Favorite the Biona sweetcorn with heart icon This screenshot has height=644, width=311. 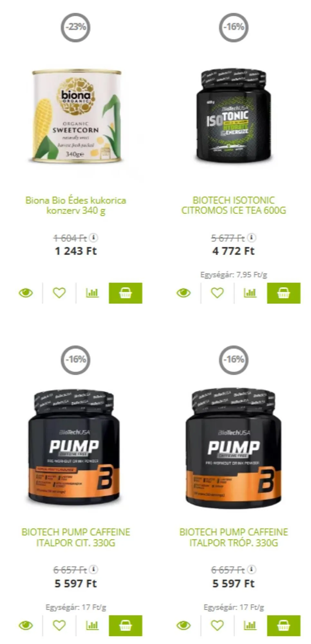[x=59, y=293]
